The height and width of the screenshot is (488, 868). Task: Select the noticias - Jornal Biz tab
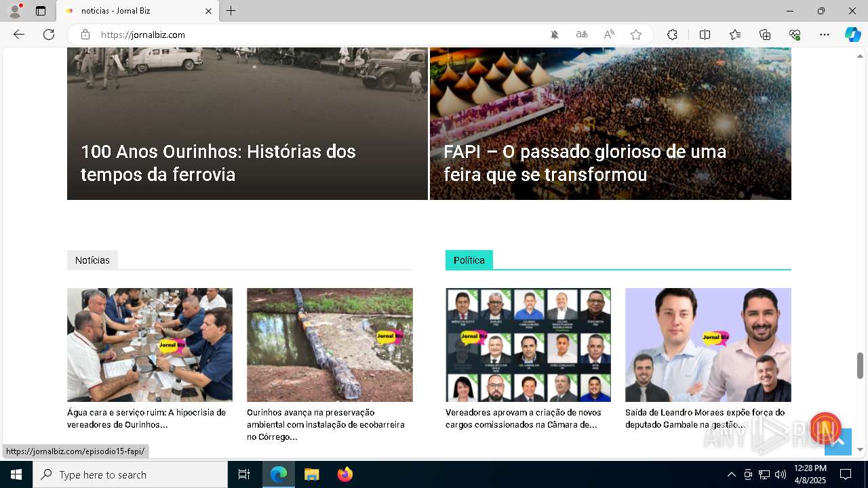click(138, 11)
